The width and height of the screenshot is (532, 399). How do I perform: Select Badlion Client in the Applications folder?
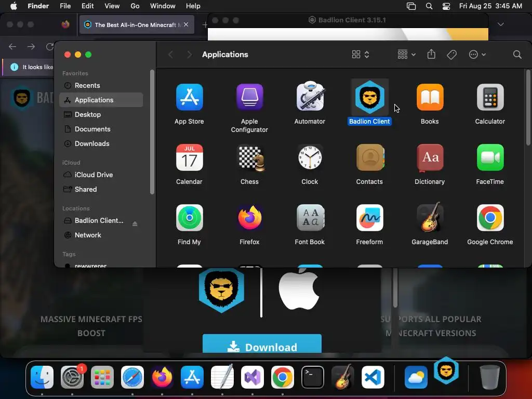click(x=369, y=97)
